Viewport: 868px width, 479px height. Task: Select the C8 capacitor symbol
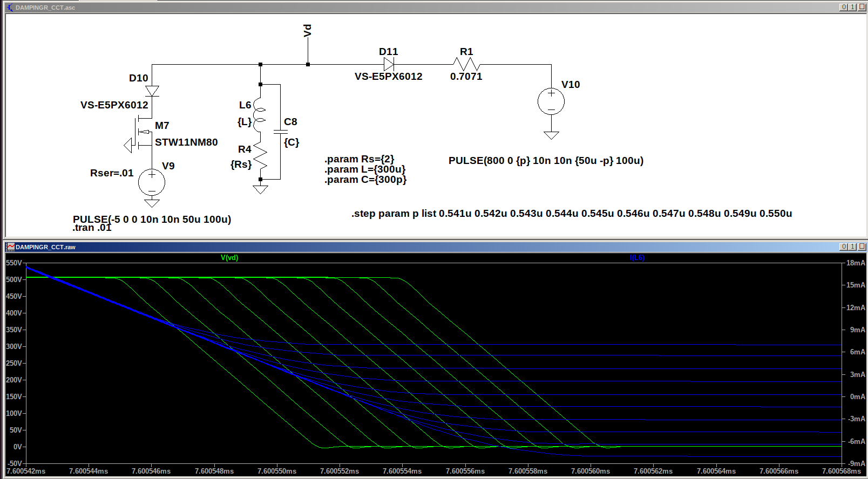tap(281, 132)
